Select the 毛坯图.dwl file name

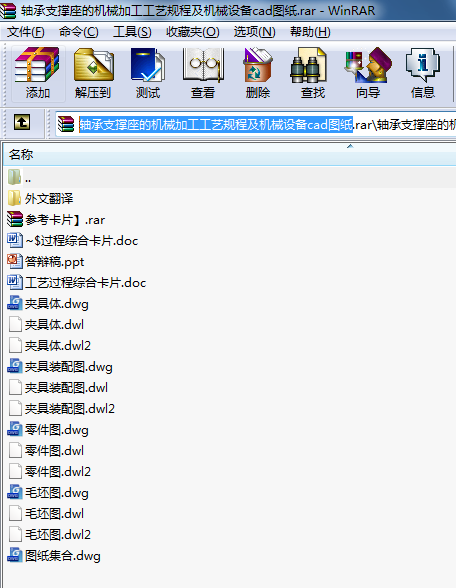(54, 513)
